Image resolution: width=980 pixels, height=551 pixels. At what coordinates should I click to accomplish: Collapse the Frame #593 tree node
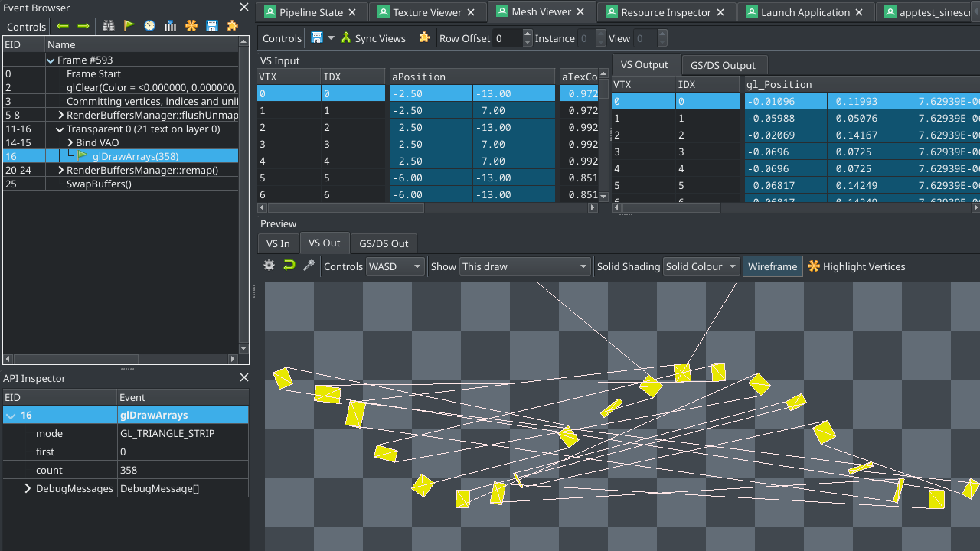(51, 60)
